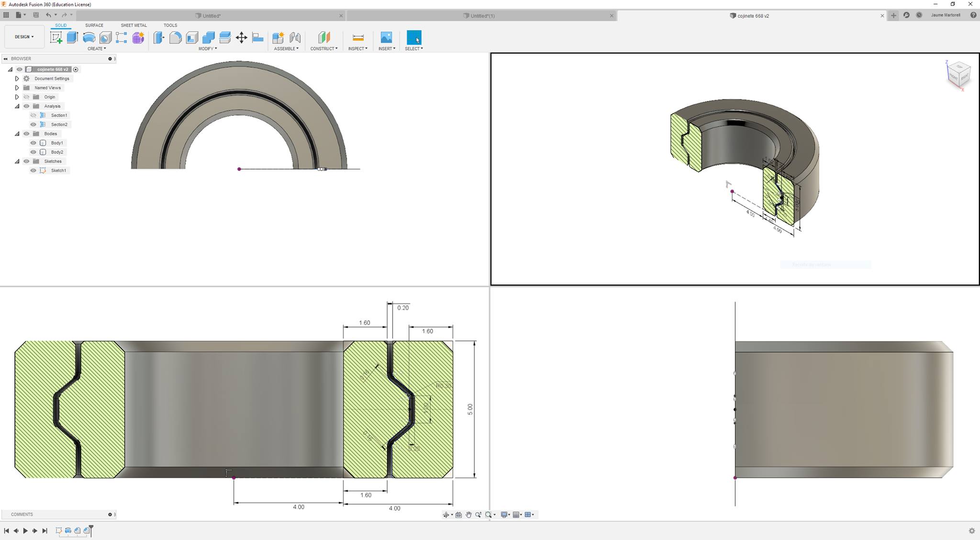Select the Pan hand tool
Screen dimensions: 980x540
tap(468, 515)
